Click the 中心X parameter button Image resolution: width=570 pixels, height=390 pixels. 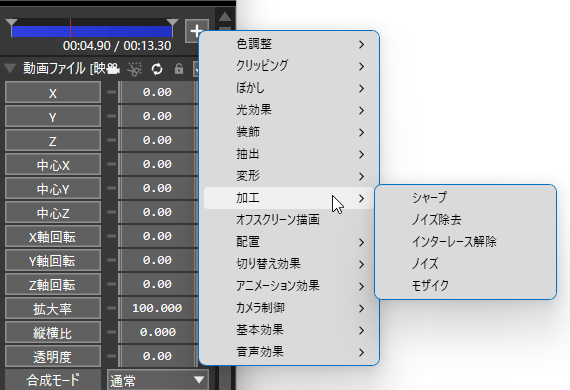click(x=53, y=164)
